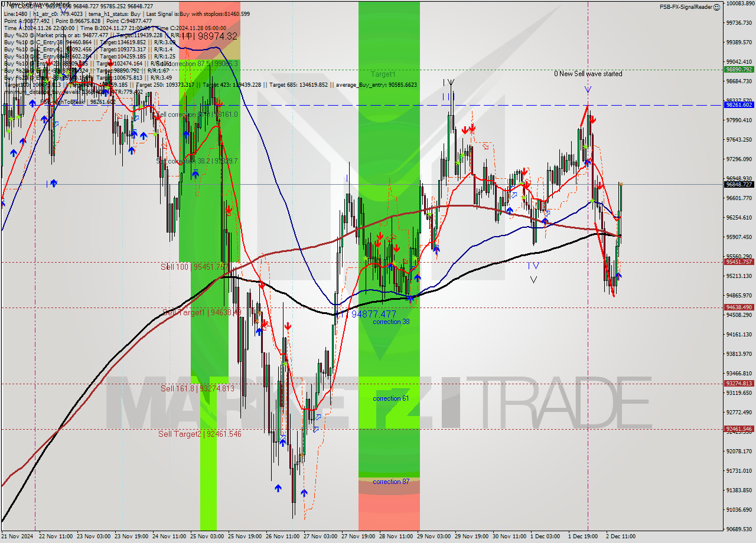Click the 91036.690 price scale value
Screen dimensions: 756x543
(x=739, y=509)
